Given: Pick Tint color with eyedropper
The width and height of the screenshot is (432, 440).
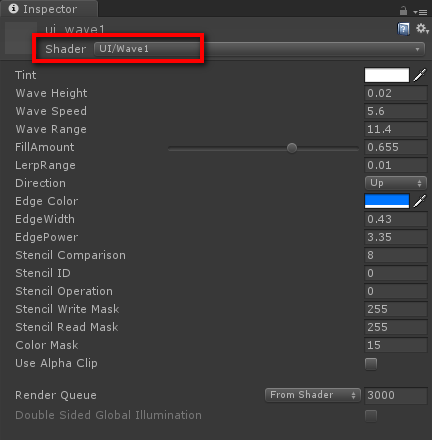Looking at the screenshot, I should pos(420,75).
